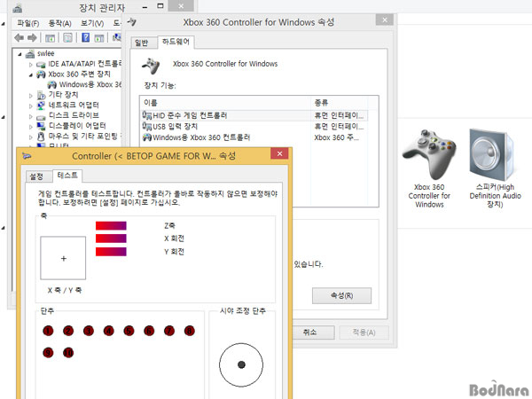This screenshot has height=399, width=532.
Task: Click button indicator 10 in 단추 group
Action: [68, 353]
